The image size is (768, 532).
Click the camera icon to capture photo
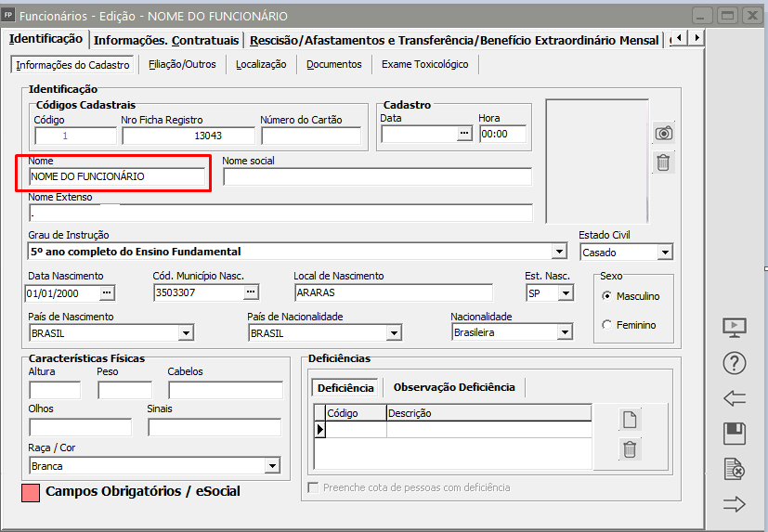[x=663, y=133]
